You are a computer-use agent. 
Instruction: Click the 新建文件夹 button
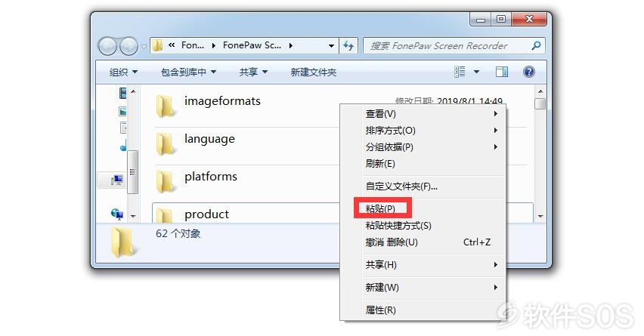[x=314, y=72]
